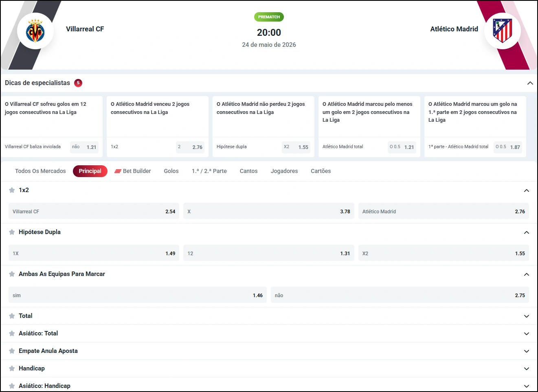Expand the Asiático: Handicap market

point(527,386)
